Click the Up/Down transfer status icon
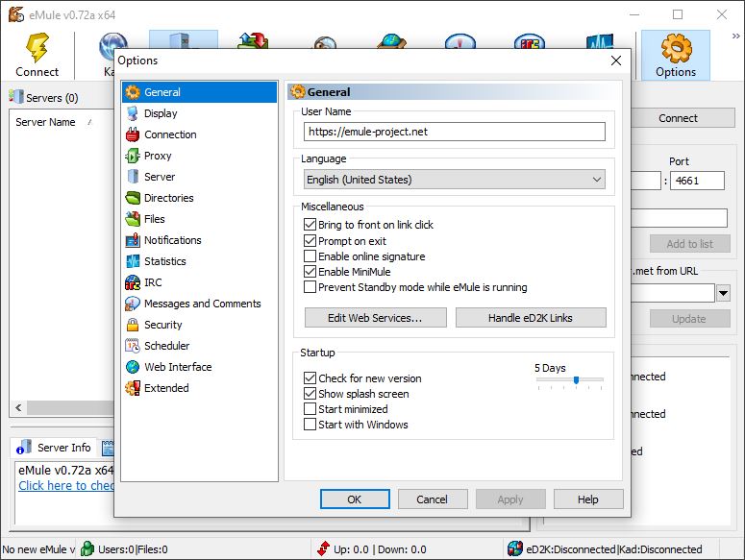This screenshot has height=560, width=745. (324, 548)
